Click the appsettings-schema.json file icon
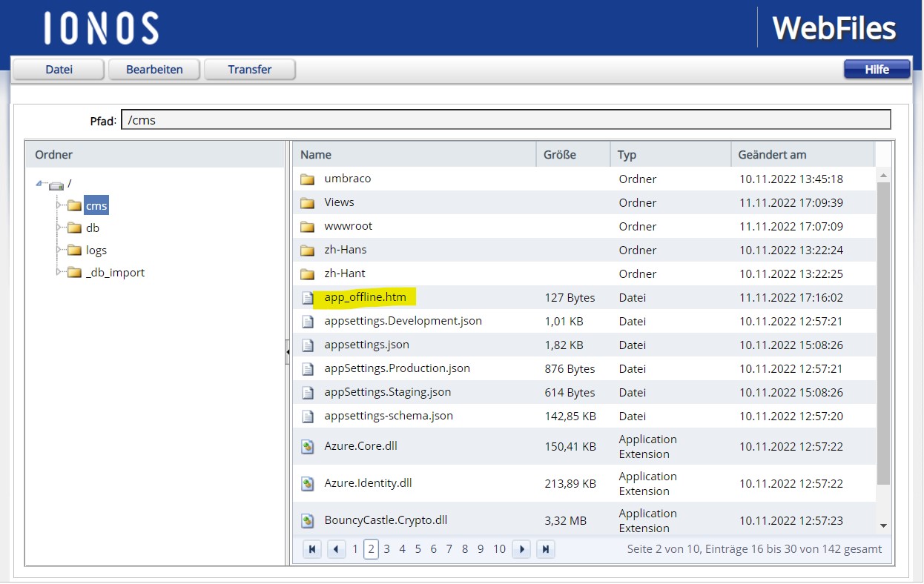Viewport: 924px width, 584px height. coord(307,416)
